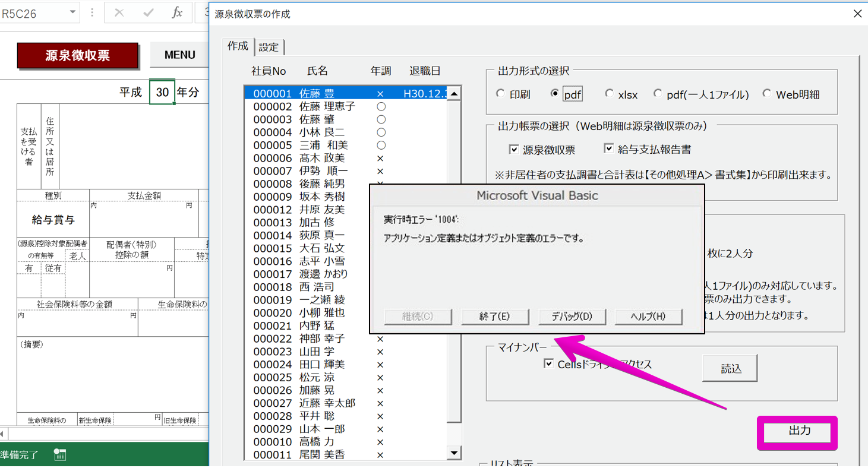Click the formula bar confirm checkmark icon
This screenshot has width=868, height=468.
149,12
